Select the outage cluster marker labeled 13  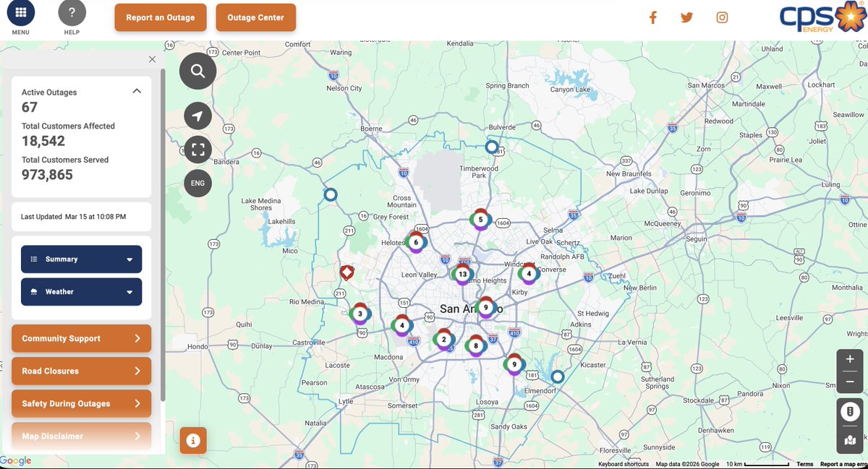click(462, 275)
